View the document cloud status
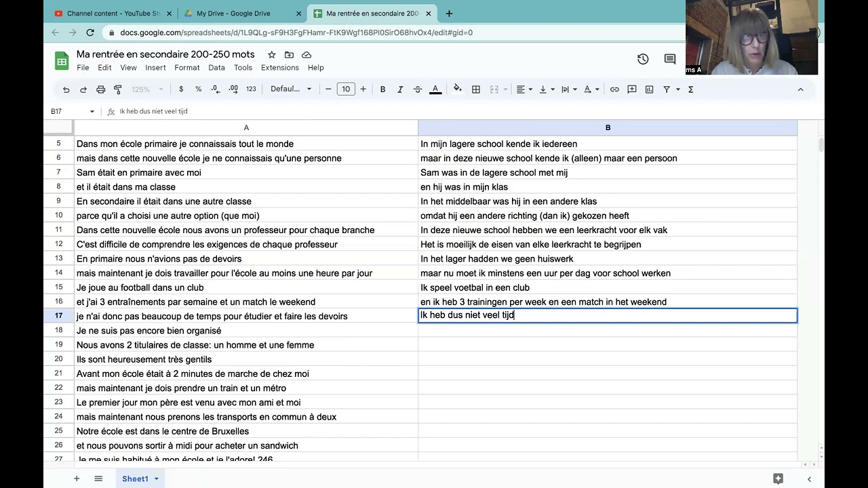 coord(307,54)
